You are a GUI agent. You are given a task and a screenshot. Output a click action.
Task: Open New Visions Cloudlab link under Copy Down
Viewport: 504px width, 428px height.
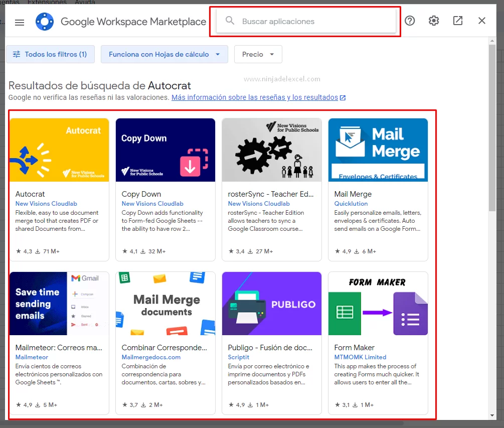[x=152, y=204]
